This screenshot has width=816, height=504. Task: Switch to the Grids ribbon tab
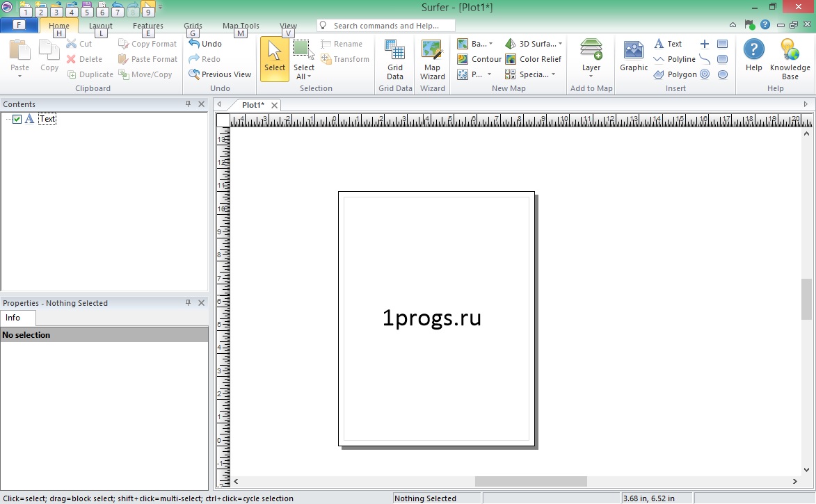coord(193,26)
